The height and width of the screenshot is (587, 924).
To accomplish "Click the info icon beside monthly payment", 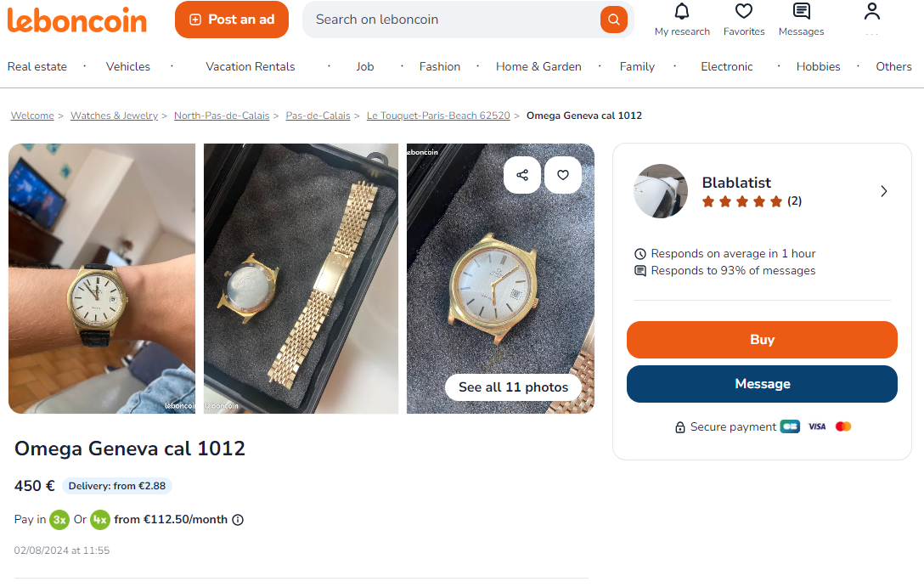I will coord(238,520).
